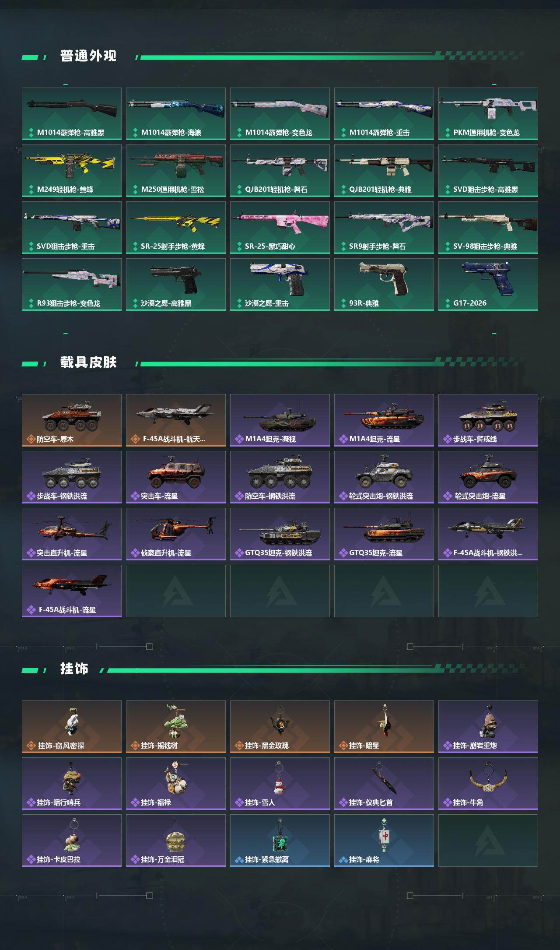
Task: Click the 载具皮肤 section header
Action: click(x=88, y=362)
